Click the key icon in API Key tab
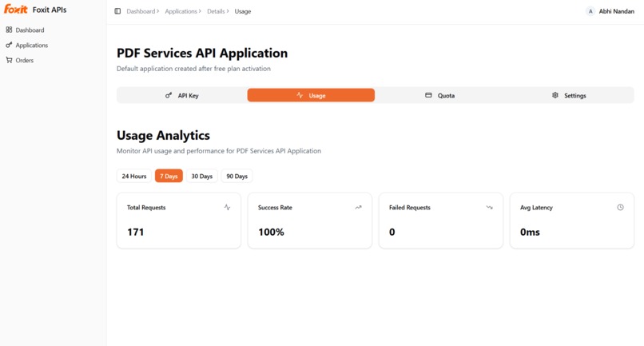This screenshot has height=346, width=644. coord(169,95)
